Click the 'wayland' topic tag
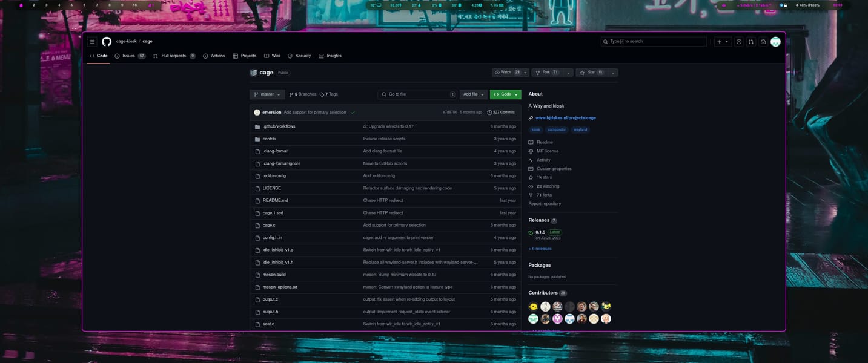The width and height of the screenshot is (868, 363). [x=580, y=129]
